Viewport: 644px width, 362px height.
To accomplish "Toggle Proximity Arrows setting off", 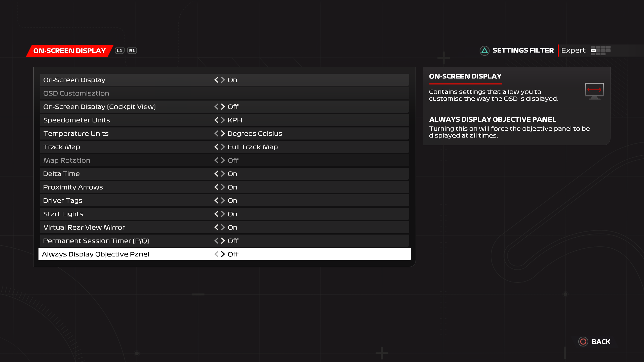I will pos(216,187).
